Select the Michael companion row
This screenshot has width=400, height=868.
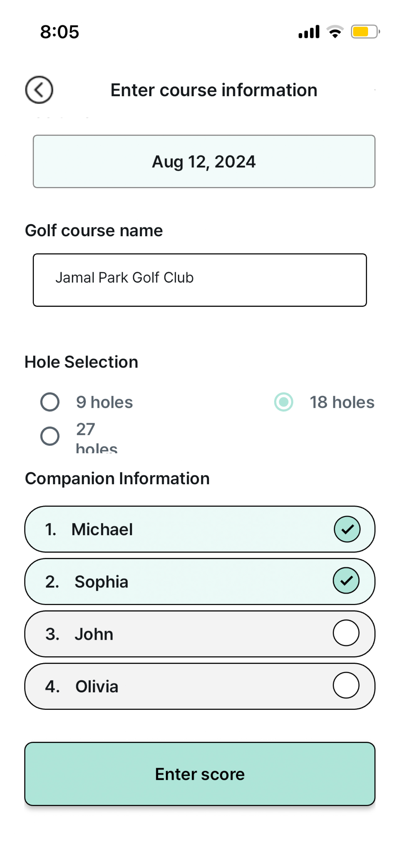coord(200,529)
